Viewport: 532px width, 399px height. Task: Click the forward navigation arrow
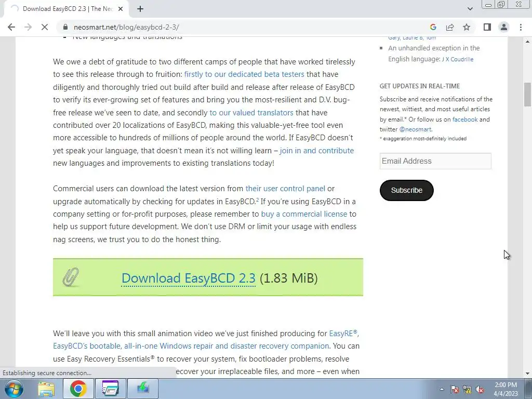click(x=28, y=27)
